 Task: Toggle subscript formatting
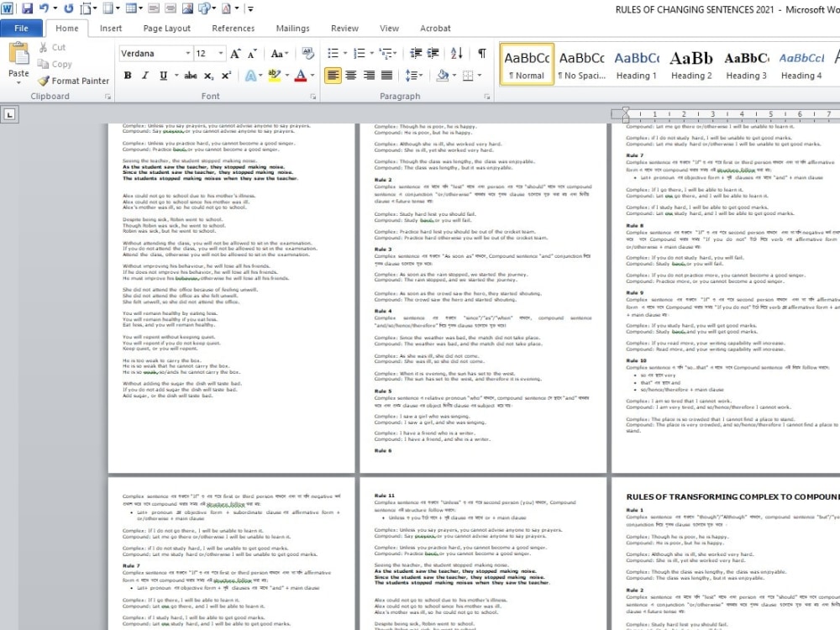pos(208,76)
